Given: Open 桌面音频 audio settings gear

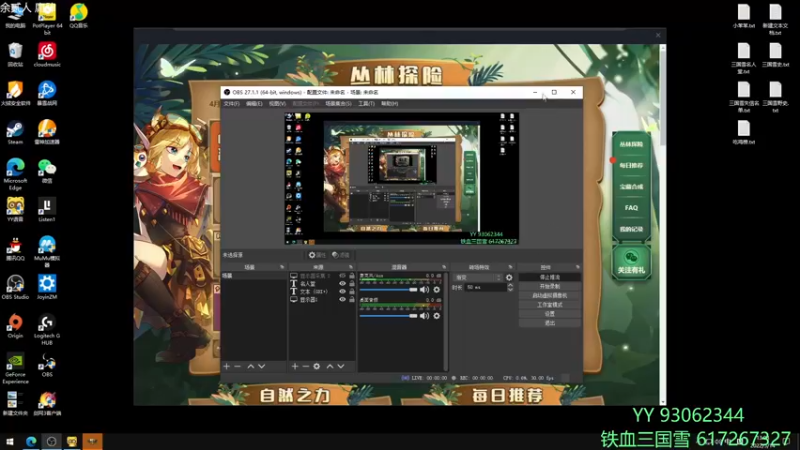Looking at the screenshot, I should pyautogui.click(x=437, y=316).
